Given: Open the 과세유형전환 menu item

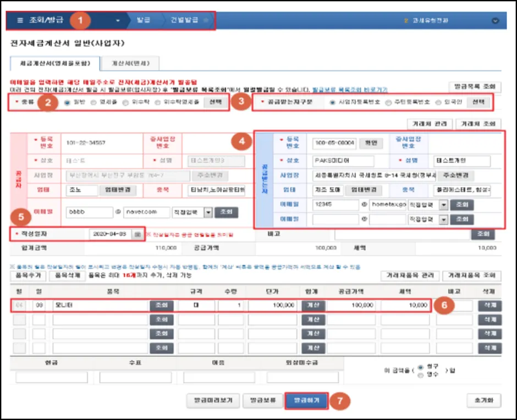Looking at the screenshot, I should 430,20.
